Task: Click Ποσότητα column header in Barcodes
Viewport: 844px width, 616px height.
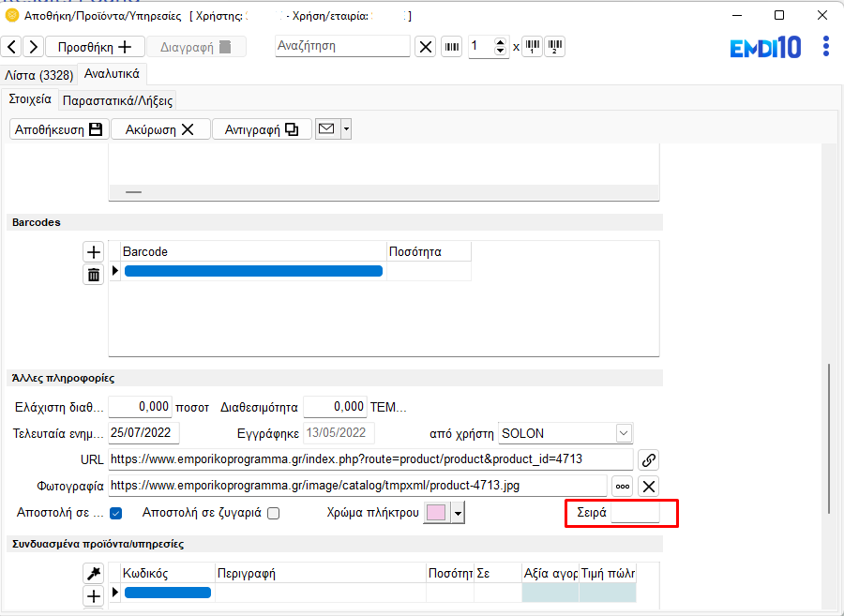Action: coord(429,252)
